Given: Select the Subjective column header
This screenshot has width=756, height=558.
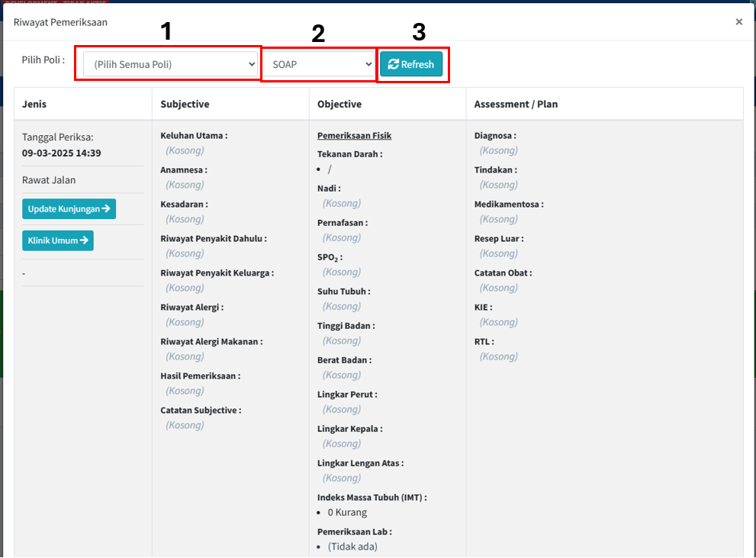Looking at the screenshot, I should [185, 104].
